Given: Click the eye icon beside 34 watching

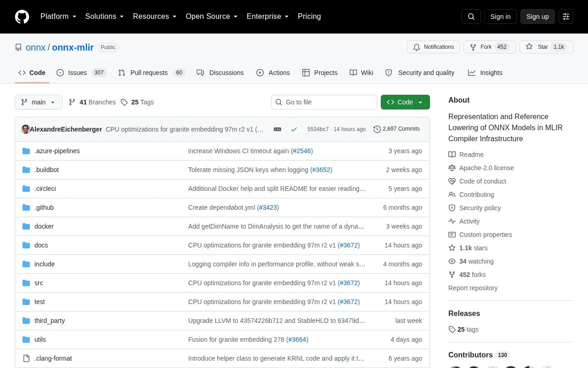Looking at the screenshot, I should tap(452, 261).
